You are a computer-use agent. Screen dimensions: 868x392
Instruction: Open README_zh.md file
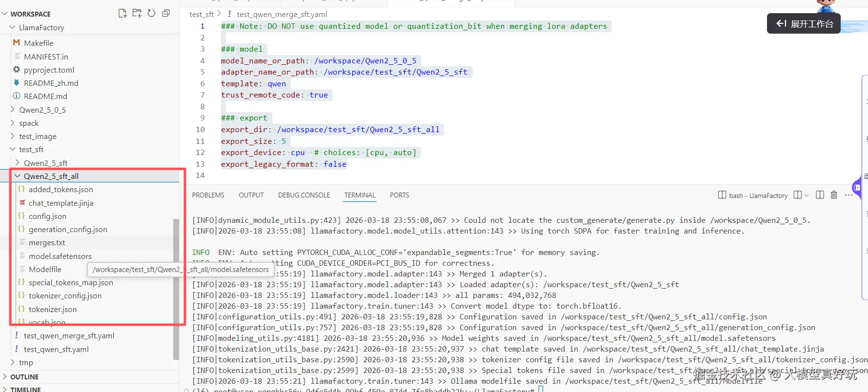[x=51, y=83]
